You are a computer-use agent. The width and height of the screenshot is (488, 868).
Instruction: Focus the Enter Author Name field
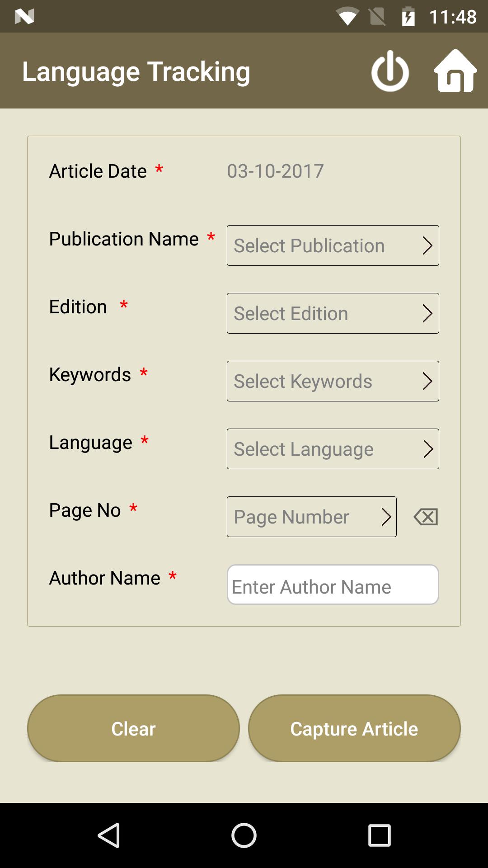click(x=333, y=585)
